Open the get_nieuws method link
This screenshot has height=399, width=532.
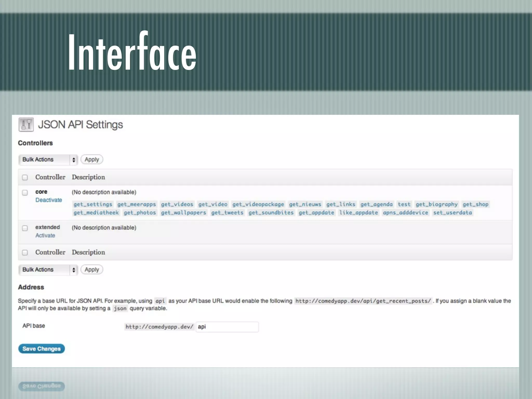click(x=305, y=204)
